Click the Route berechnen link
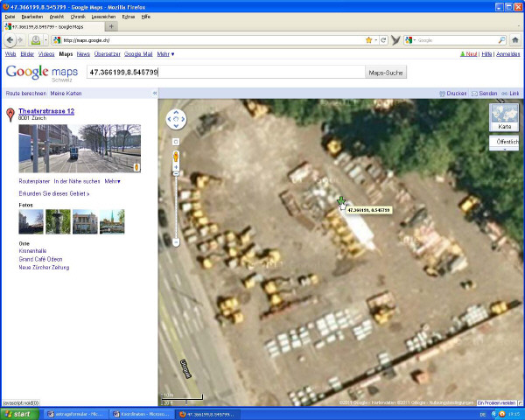The height and width of the screenshot is (420, 525). point(26,94)
